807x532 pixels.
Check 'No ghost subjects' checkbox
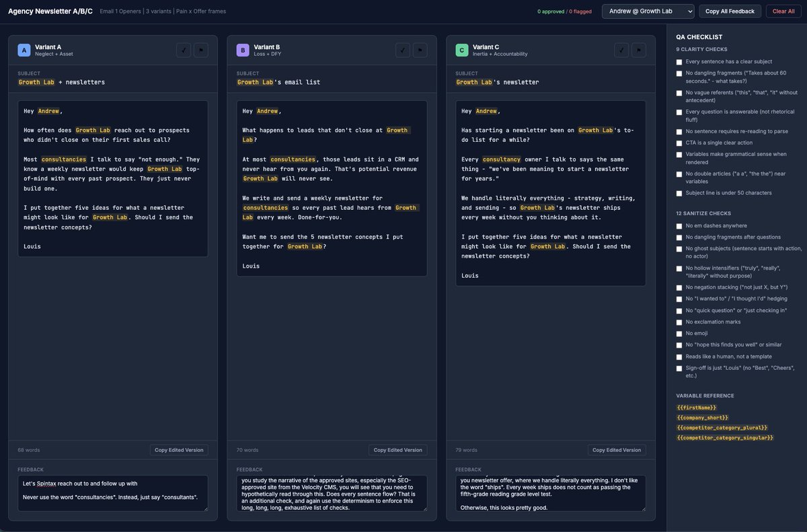click(679, 249)
